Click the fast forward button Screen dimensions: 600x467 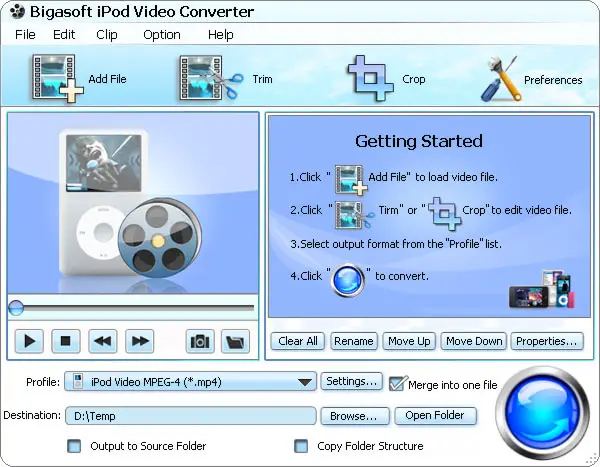[x=140, y=341]
